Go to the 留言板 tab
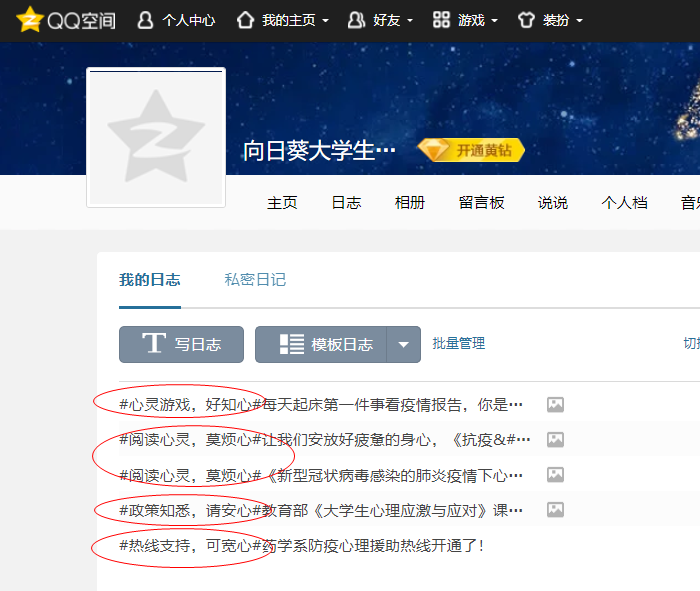The height and width of the screenshot is (591, 700). point(481,203)
